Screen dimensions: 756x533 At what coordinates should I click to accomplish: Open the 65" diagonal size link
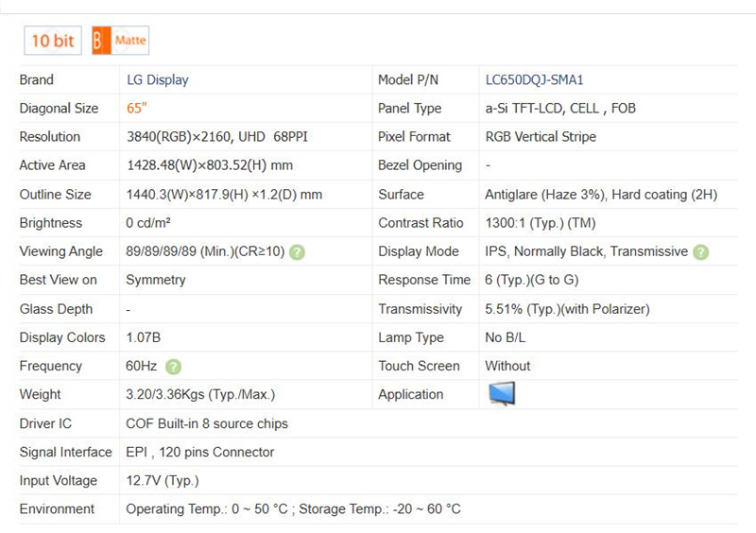[x=137, y=108]
